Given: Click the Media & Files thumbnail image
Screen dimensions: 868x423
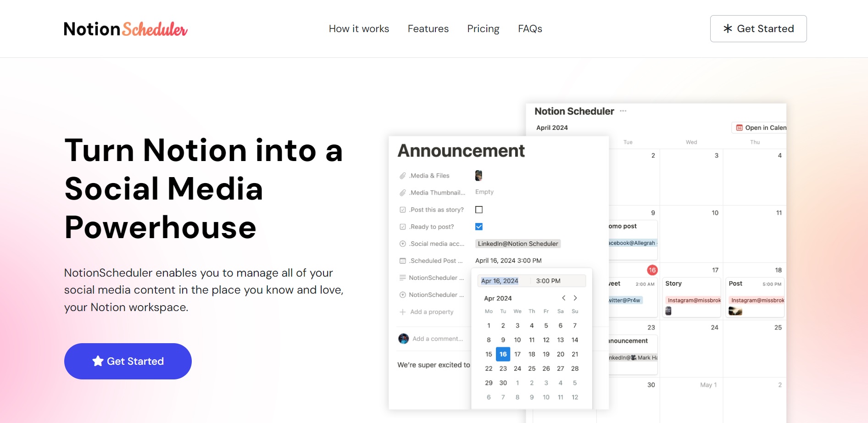Looking at the screenshot, I should tap(479, 175).
